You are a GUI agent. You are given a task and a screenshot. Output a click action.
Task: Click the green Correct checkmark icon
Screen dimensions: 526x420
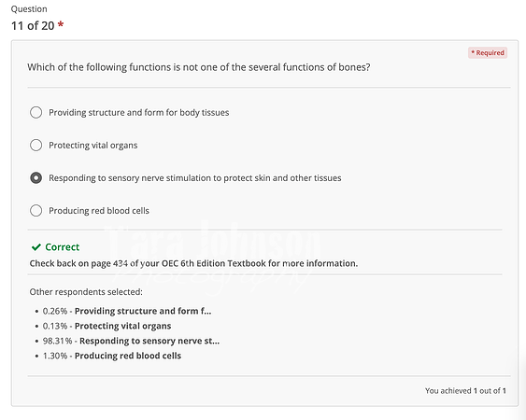(36, 247)
